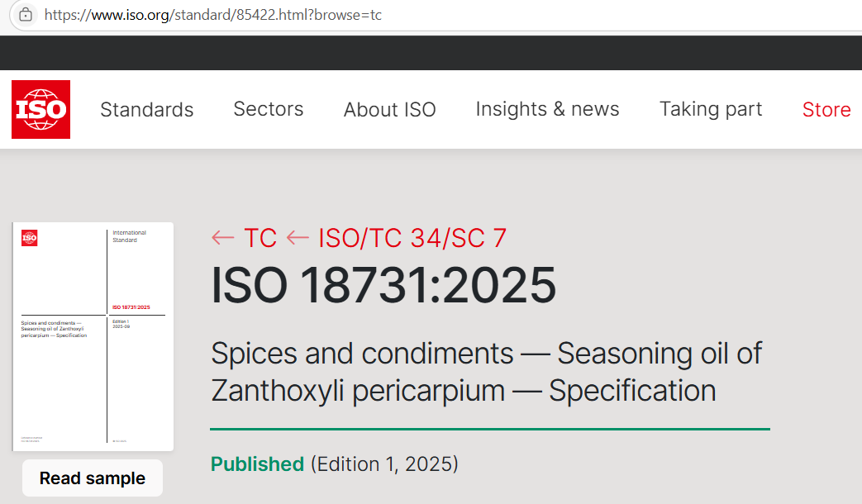Click the arrow before ISO/TC 34/SC 7
The height and width of the screenshot is (504, 862).
pyautogui.click(x=298, y=238)
